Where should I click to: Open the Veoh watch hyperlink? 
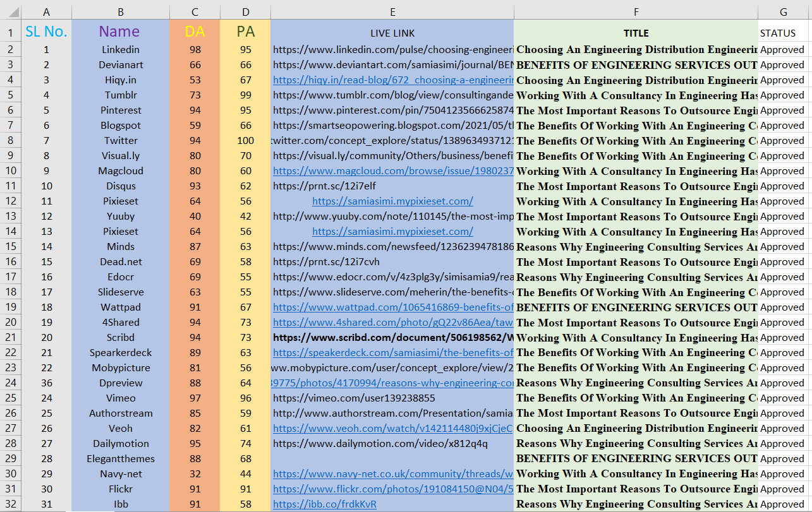[392, 428]
